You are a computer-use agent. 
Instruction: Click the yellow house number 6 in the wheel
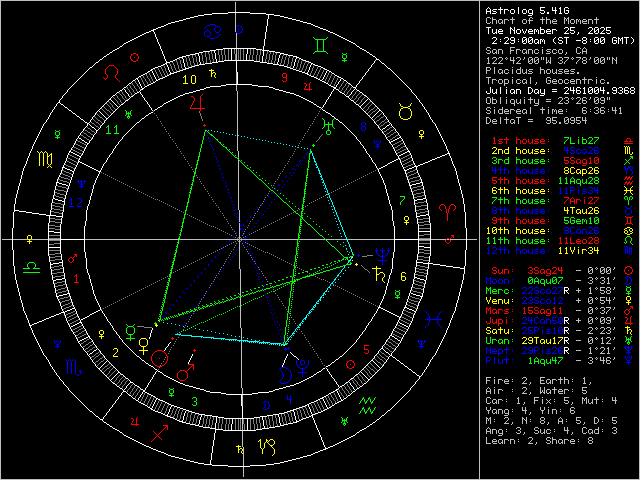403,277
